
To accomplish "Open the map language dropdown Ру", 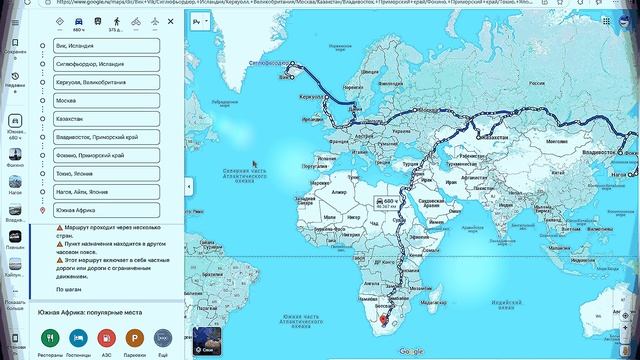I will (x=200, y=22).
